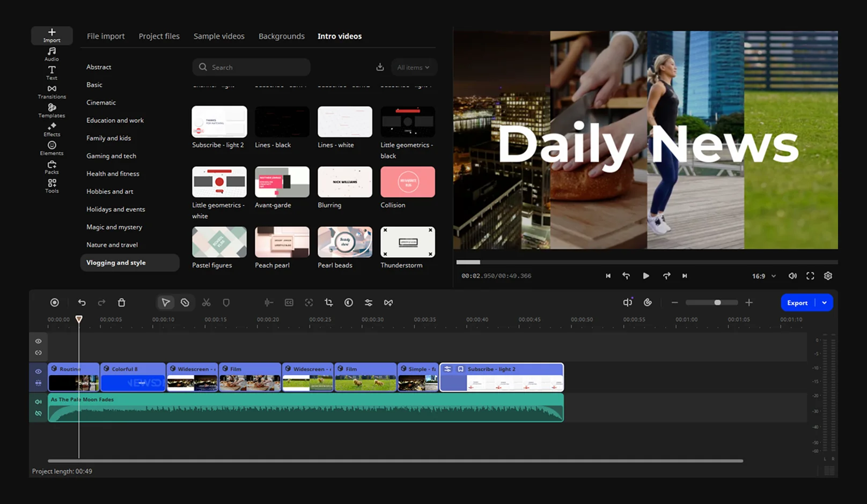
Task: Undo the last action
Action: (82, 302)
